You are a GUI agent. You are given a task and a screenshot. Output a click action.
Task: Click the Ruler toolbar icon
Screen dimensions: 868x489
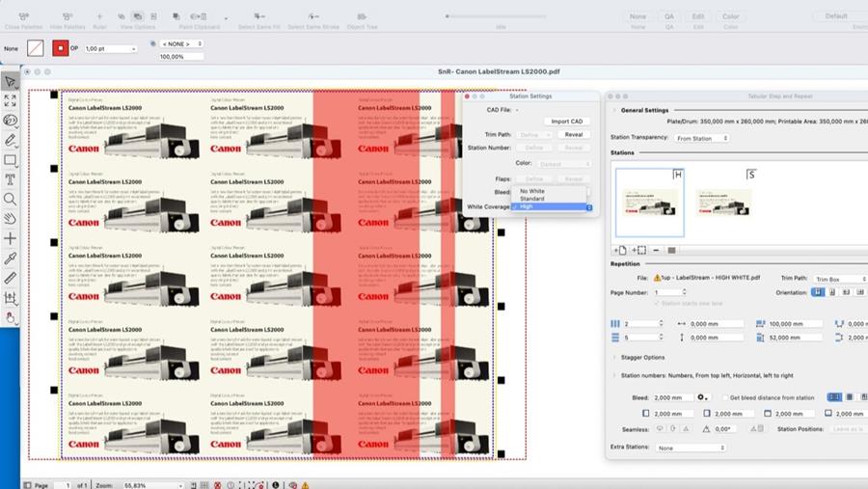click(x=99, y=17)
